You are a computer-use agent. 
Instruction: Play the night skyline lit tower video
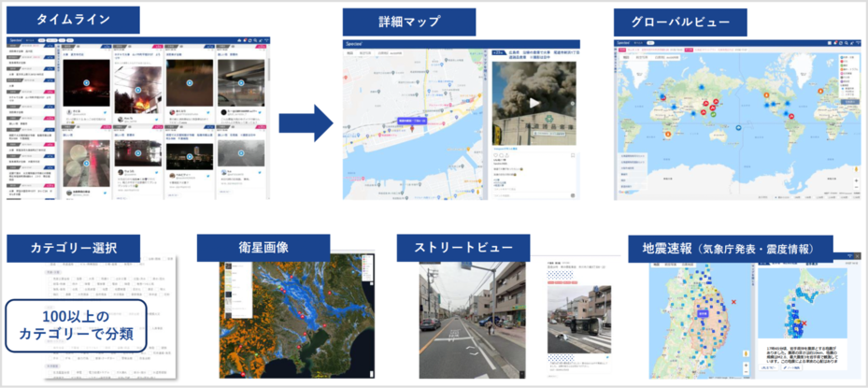click(x=190, y=157)
